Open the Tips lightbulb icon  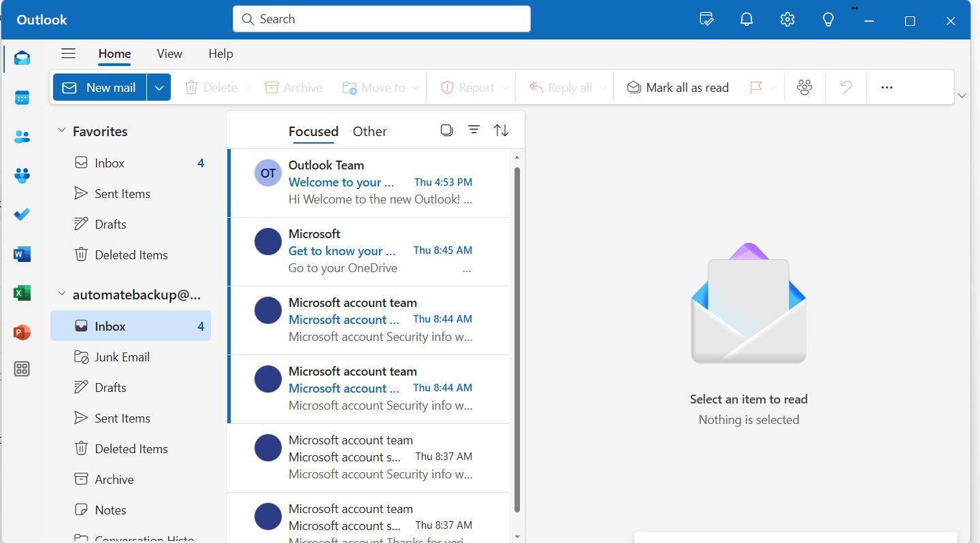pyautogui.click(x=828, y=19)
